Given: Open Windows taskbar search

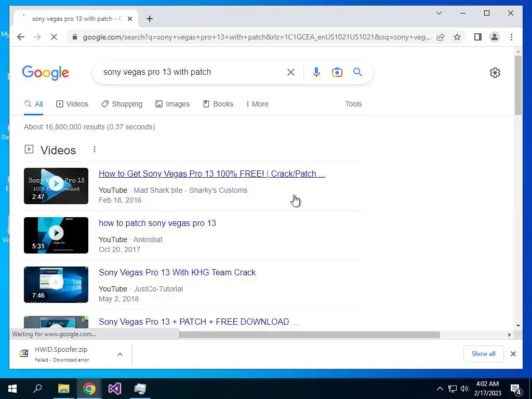Looking at the screenshot, I should (37, 389).
